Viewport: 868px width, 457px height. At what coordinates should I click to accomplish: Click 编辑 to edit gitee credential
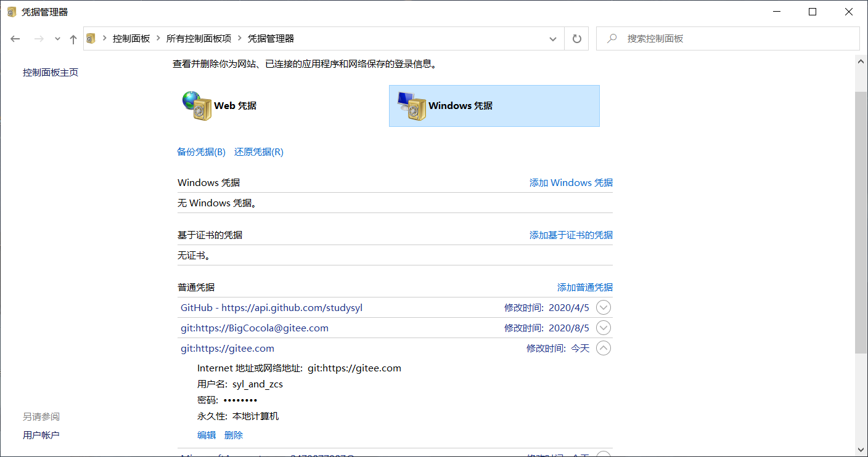pos(207,435)
